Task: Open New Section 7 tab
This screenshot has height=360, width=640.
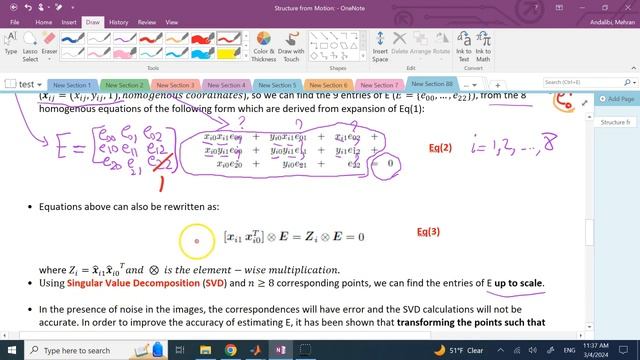Action: click(x=379, y=85)
